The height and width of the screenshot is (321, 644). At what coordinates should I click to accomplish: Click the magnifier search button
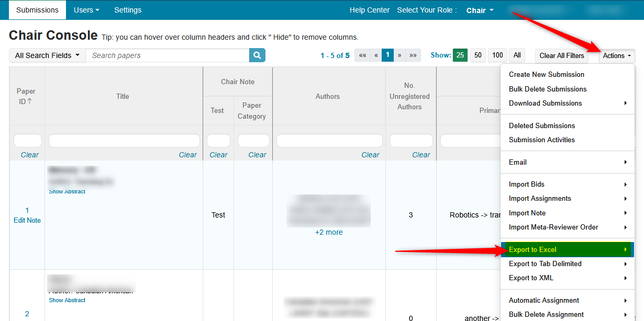(257, 55)
